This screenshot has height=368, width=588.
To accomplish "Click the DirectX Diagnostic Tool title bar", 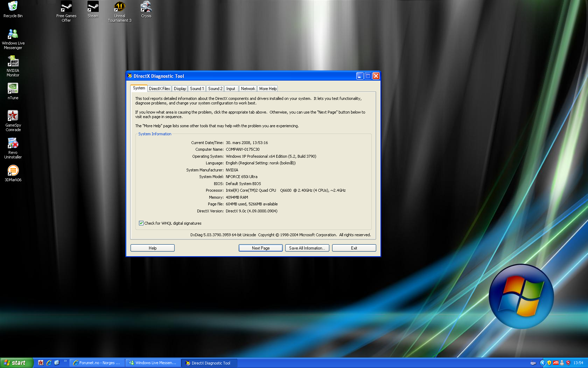I will [x=253, y=76].
